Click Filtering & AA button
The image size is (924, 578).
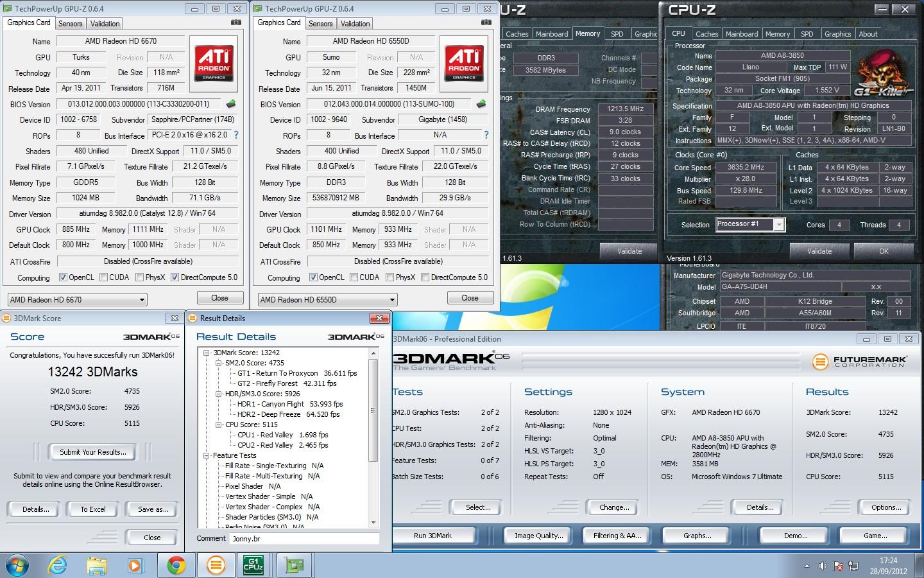pyautogui.click(x=617, y=536)
